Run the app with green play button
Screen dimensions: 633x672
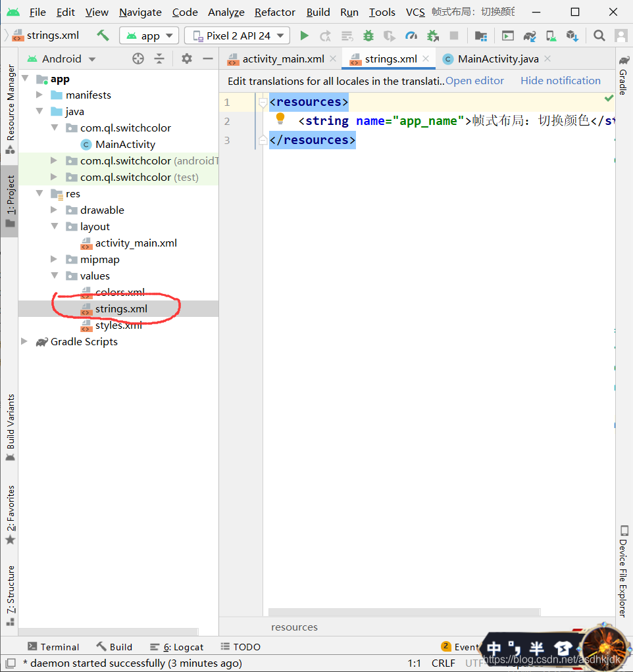(304, 36)
